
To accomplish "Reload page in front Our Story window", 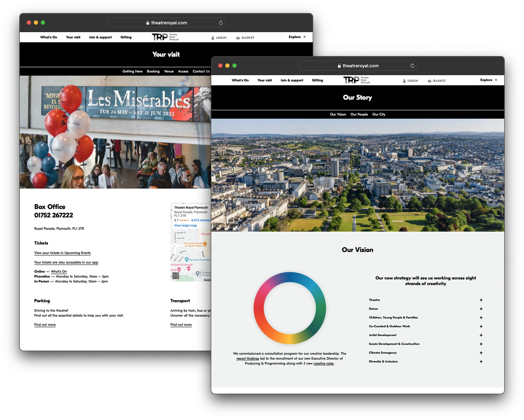I will (x=412, y=66).
